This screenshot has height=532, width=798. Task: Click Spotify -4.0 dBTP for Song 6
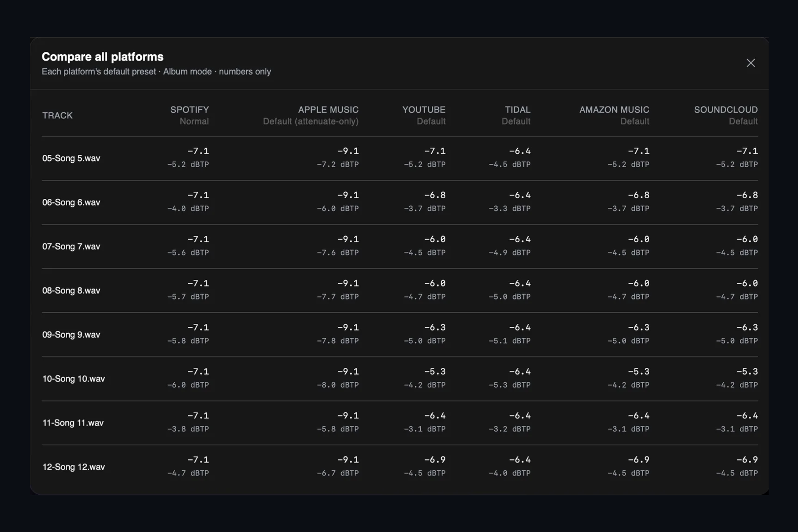pyautogui.click(x=188, y=208)
